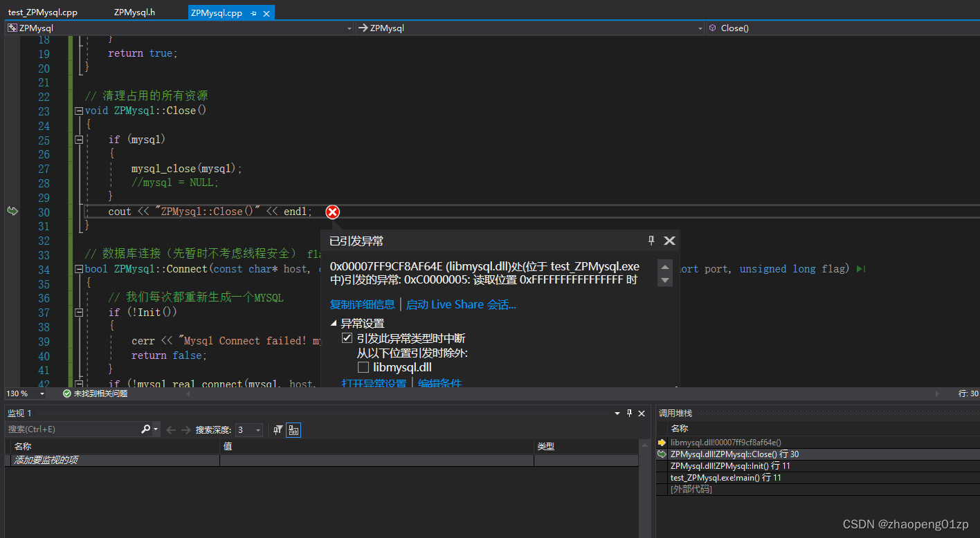This screenshot has height=538, width=980.
Task: Close the ZPMysql.cpp tab
Action: (x=266, y=13)
